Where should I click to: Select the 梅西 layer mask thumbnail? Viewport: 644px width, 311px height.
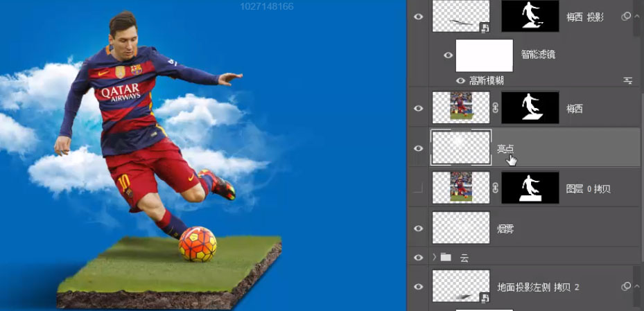coord(530,107)
